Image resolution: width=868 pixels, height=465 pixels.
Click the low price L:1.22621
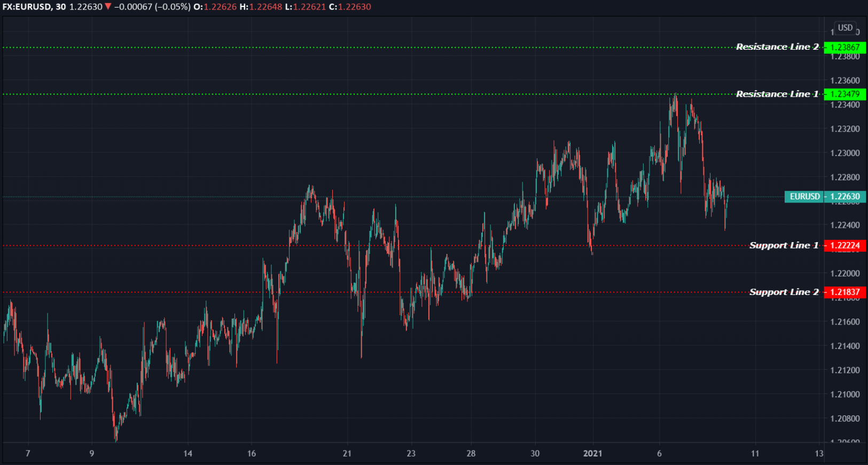tap(305, 7)
